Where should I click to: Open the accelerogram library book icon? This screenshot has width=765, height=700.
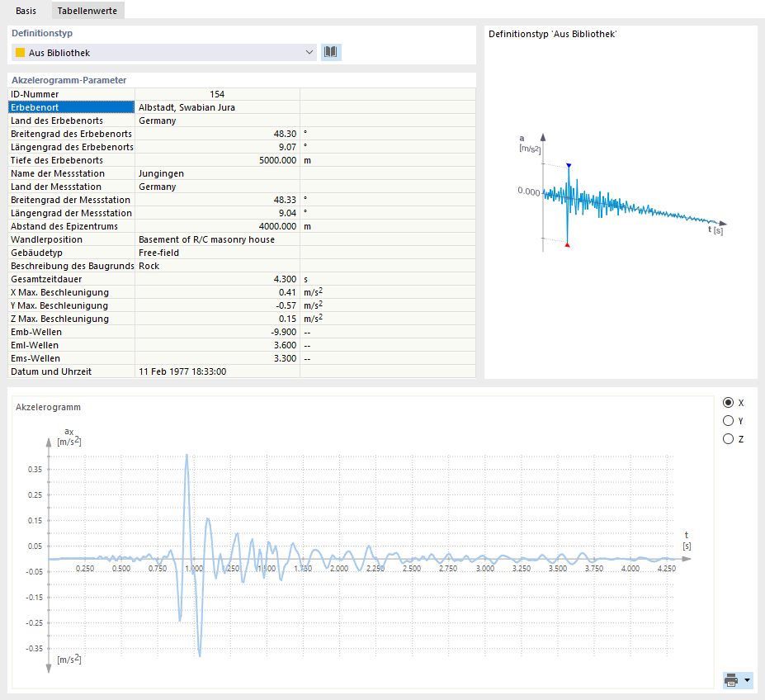pyautogui.click(x=331, y=52)
